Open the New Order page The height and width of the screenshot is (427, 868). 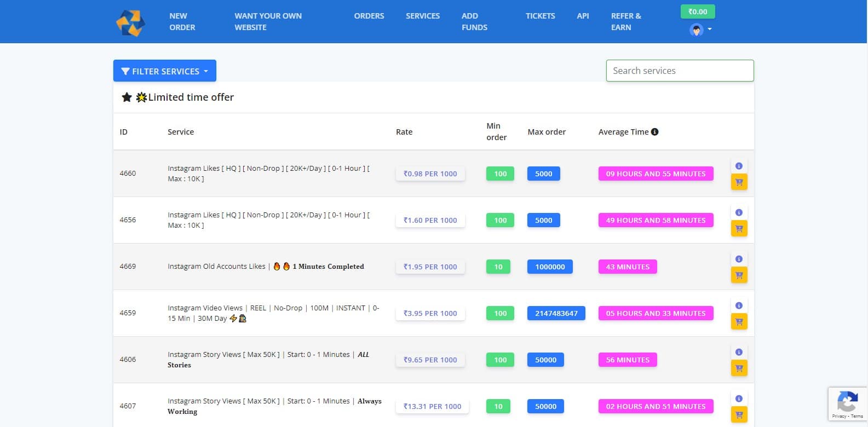pos(182,22)
